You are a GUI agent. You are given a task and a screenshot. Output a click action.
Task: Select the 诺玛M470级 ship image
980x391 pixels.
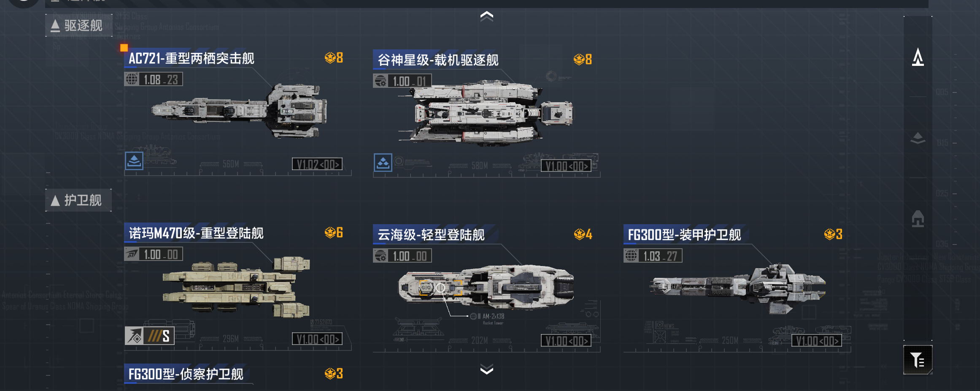(236, 287)
